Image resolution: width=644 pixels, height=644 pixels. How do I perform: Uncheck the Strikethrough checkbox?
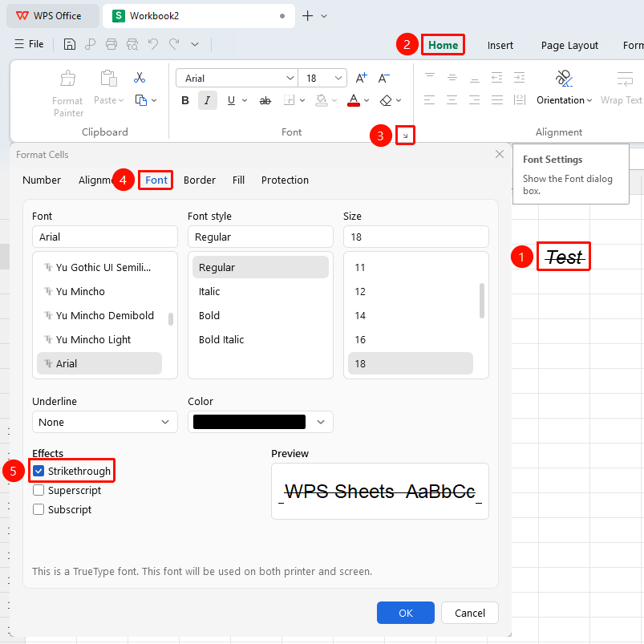(x=38, y=471)
